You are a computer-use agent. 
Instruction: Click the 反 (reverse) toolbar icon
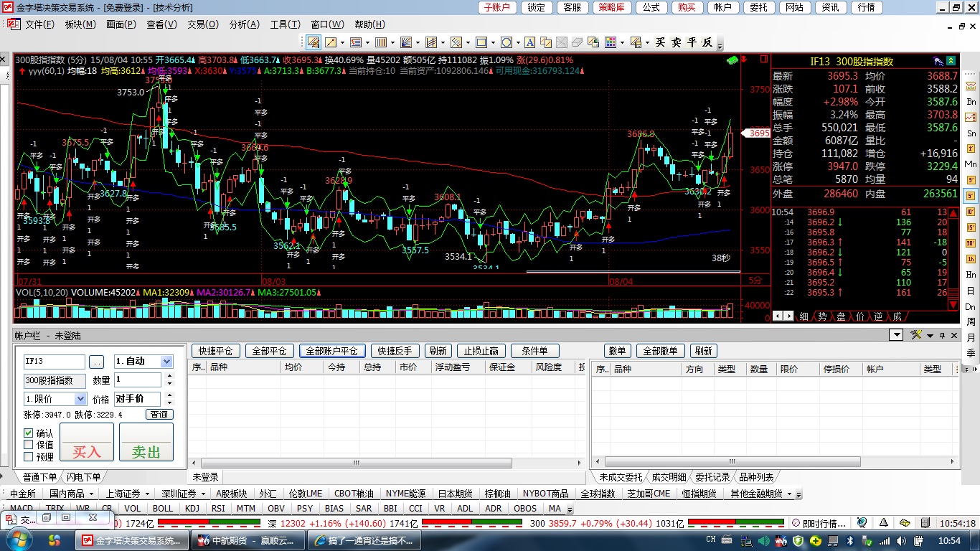click(707, 42)
